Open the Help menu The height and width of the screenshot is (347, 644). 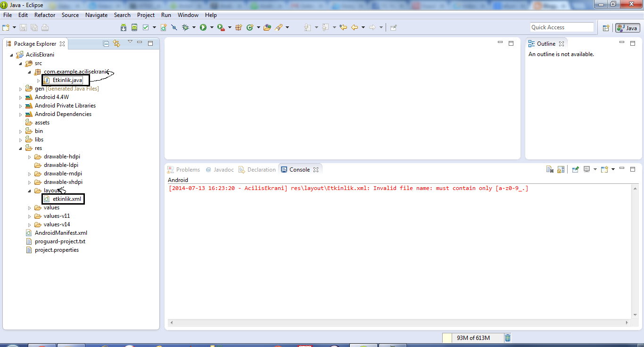211,15
